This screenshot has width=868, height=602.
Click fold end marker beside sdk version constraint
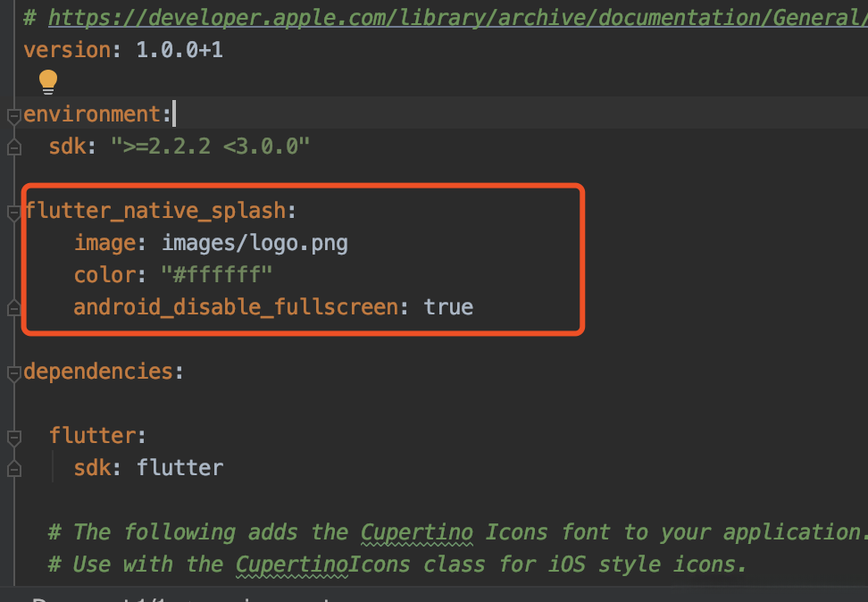pyautogui.click(x=13, y=146)
